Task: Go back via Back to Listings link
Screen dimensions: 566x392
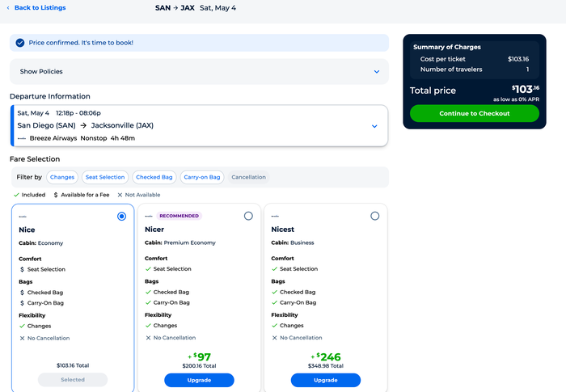Action: tap(40, 7)
